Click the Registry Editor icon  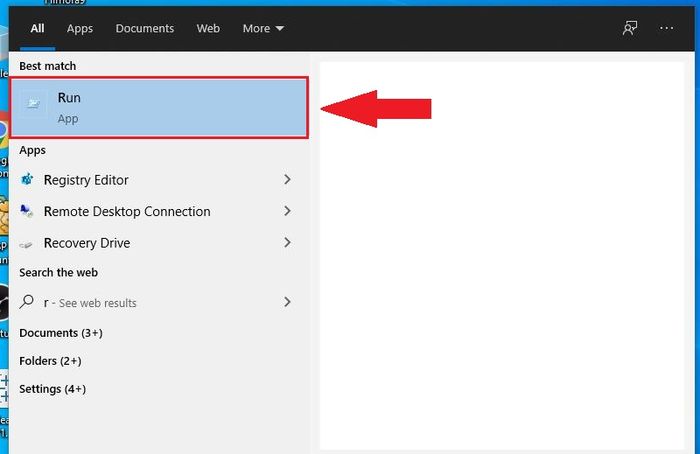27,179
